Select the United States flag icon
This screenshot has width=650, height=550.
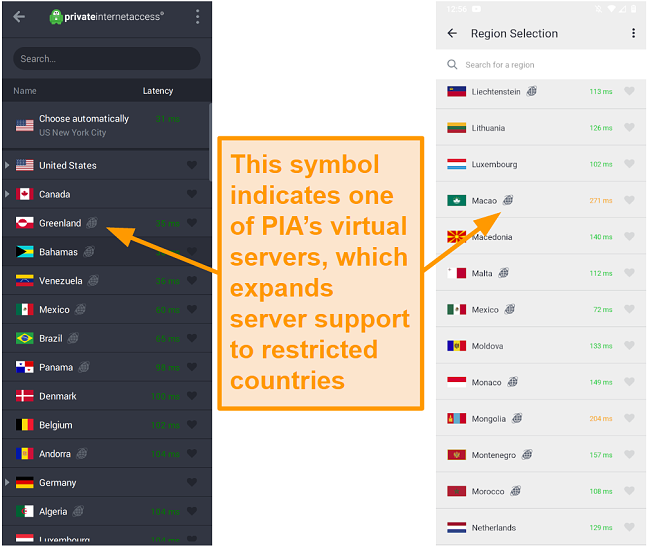[24, 165]
